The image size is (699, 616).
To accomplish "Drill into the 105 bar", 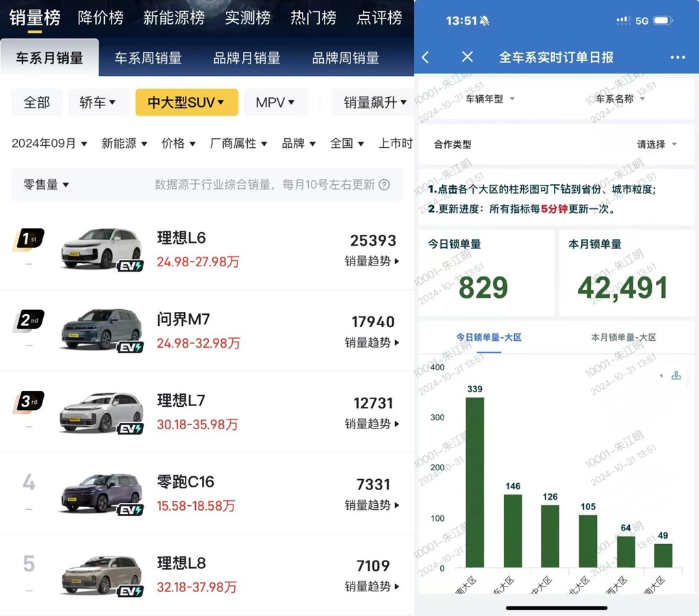I will coord(588,541).
